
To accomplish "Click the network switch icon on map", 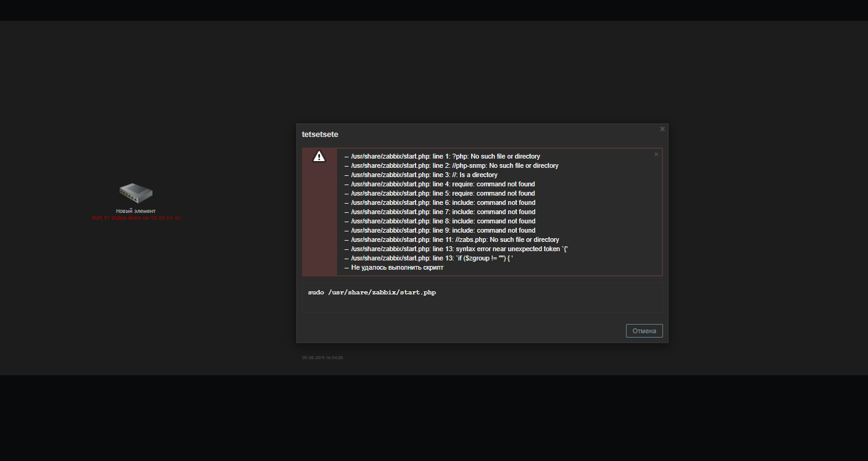I will tap(136, 193).
